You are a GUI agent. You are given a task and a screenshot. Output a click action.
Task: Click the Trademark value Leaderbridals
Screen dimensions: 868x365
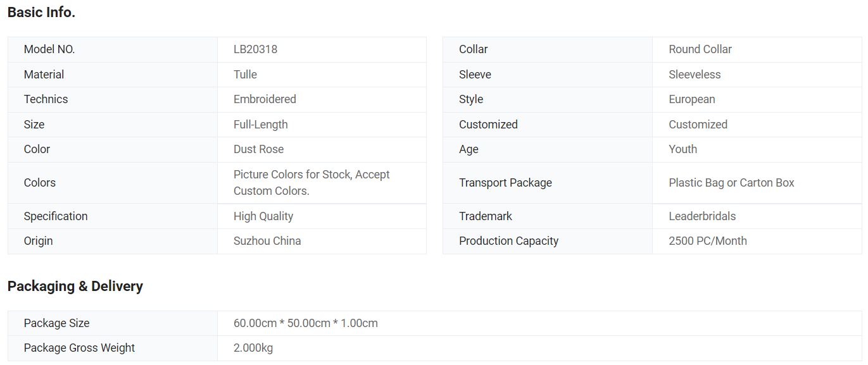[702, 216]
